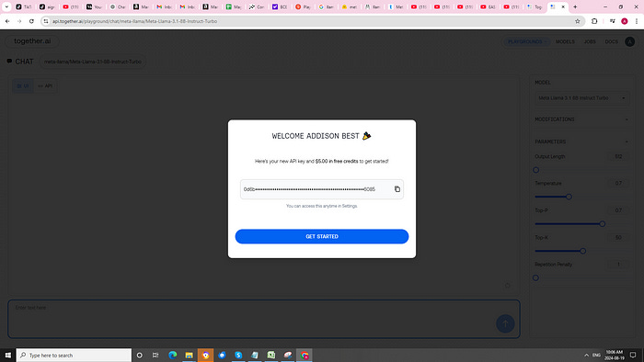
Task: Open Task View on the taskbar
Action: [155, 355]
